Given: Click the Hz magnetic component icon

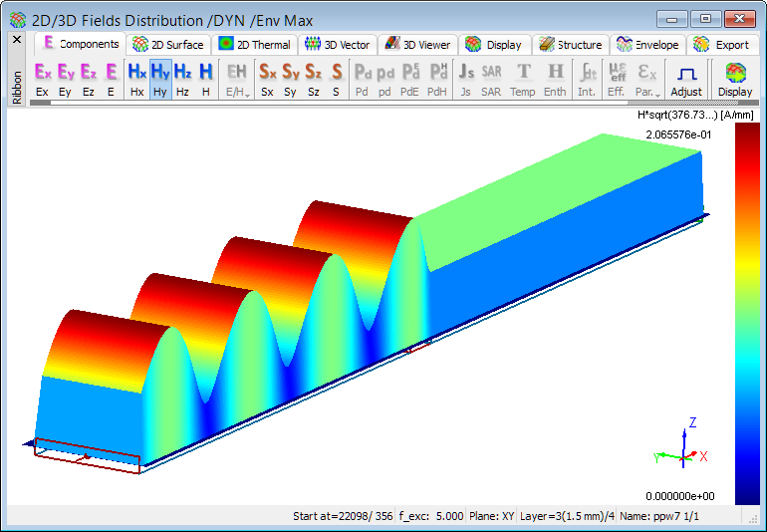Looking at the screenshot, I should (x=182, y=78).
